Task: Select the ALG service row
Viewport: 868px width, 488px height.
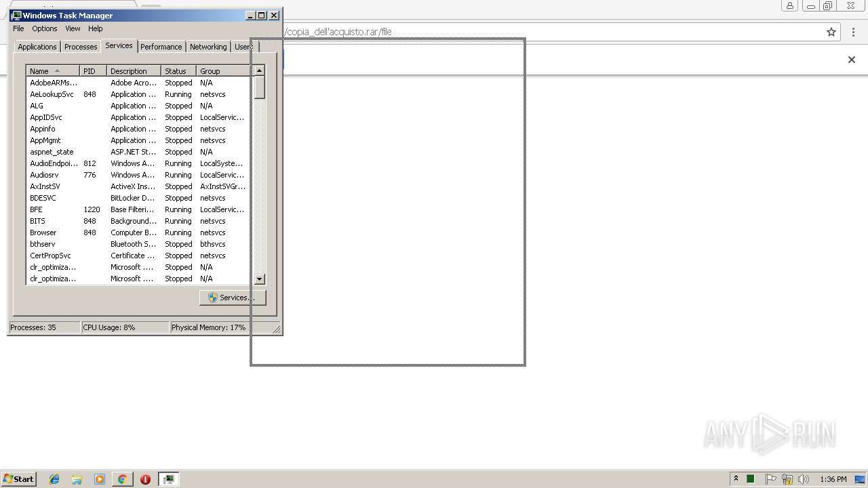Action: 139,106
